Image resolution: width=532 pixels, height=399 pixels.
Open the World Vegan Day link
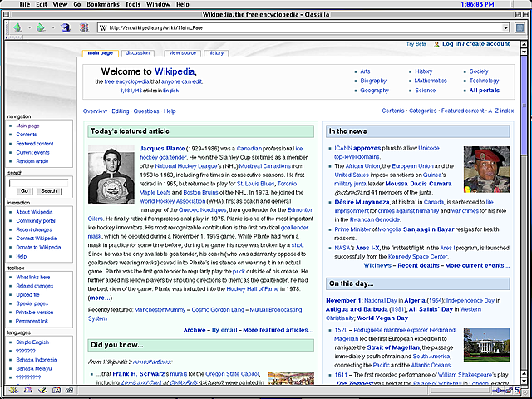pyautogui.click(x=382, y=318)
